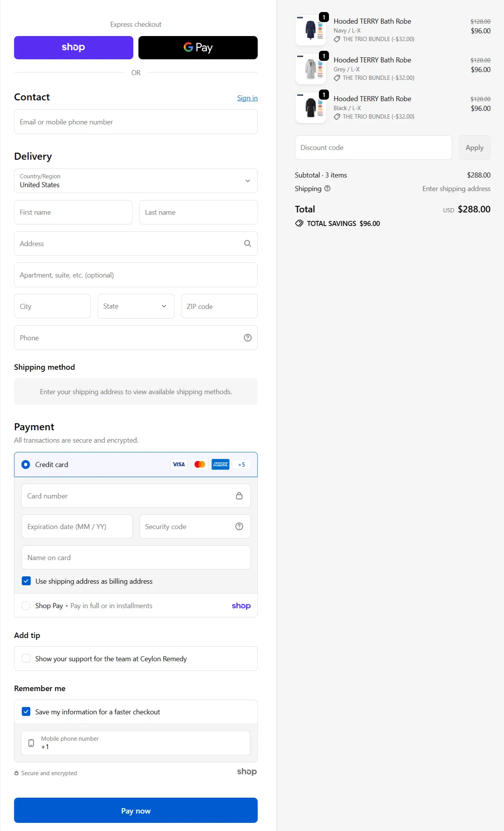Focus the First name field
The image size is (504, 831).
tap(73, 212)
